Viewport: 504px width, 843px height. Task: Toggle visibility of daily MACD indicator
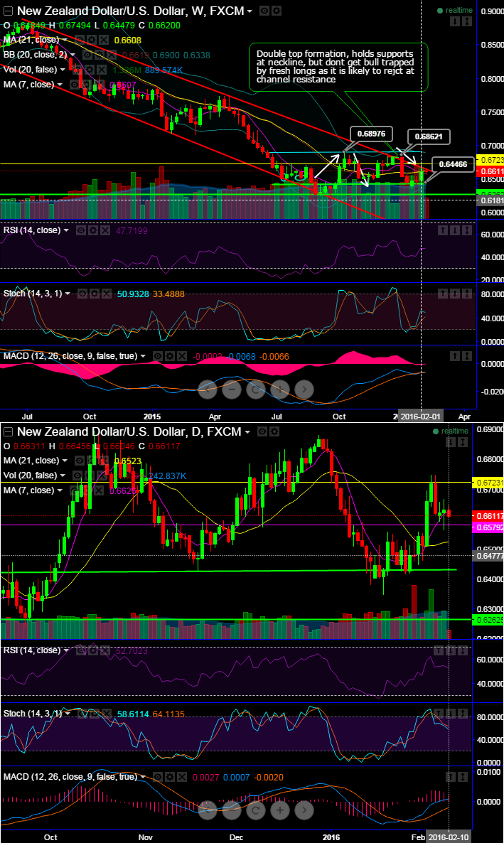(x=158, y=777)
